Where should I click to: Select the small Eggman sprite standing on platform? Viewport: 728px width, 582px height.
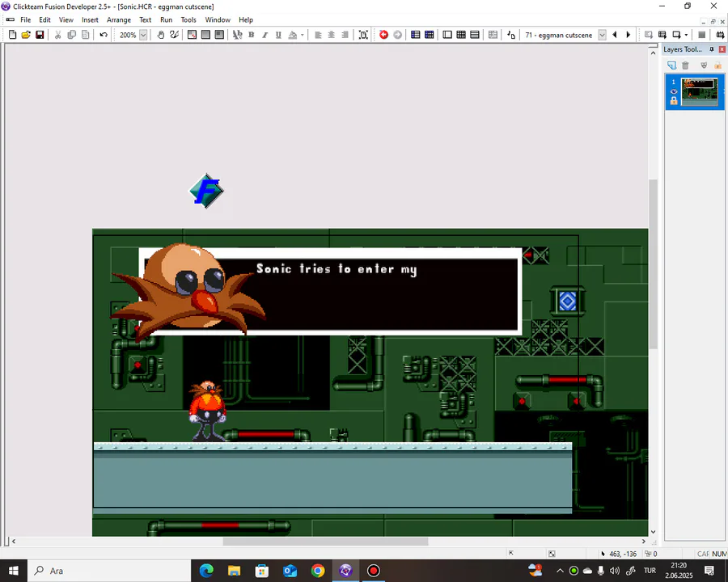208,411
